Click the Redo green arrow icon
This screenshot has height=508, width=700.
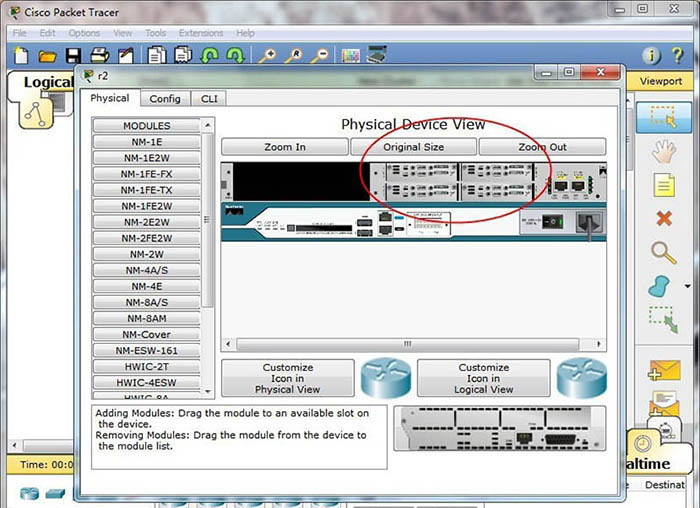235,55
